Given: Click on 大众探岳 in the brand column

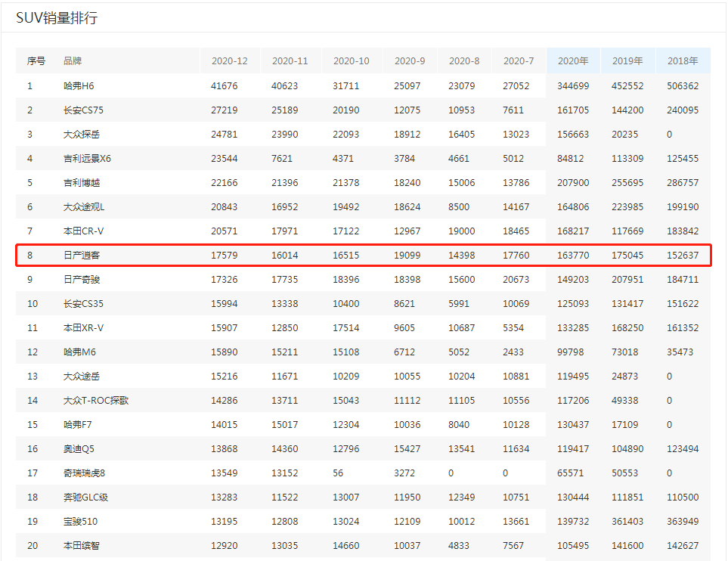Looking at the screenshot, I should point(82,135).
